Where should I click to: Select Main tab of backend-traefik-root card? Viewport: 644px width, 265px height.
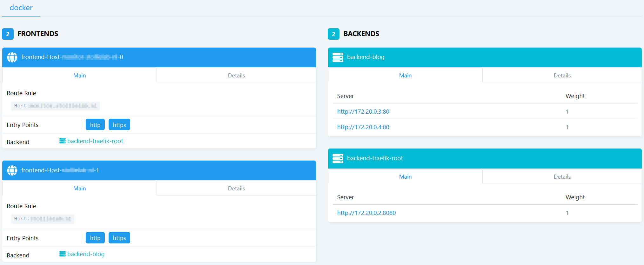click(x=405, y=177)
